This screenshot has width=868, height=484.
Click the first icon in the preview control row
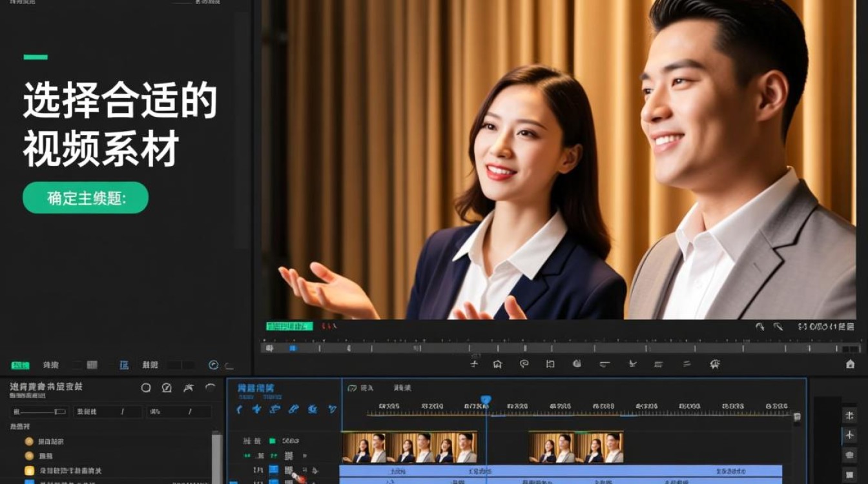474,364
